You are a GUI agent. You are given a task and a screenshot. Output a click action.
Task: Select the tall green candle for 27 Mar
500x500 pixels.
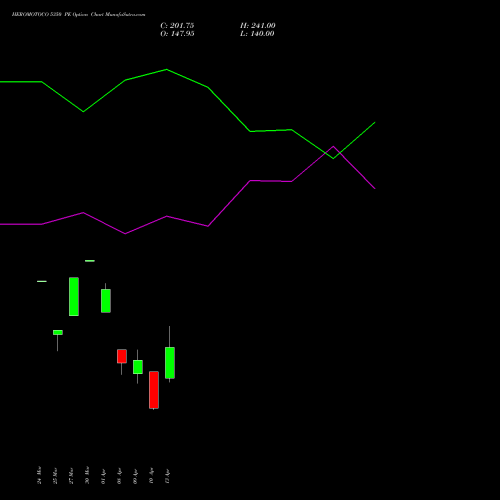click(74, 297)
